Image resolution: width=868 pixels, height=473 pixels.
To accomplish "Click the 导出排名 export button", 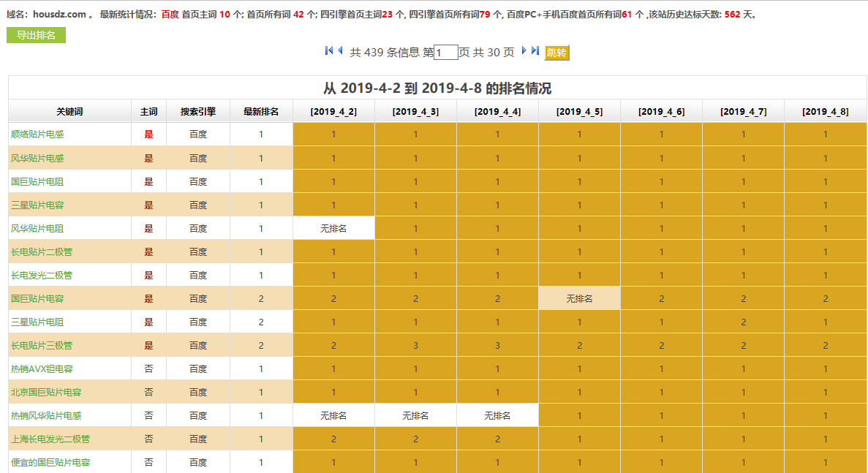I will tap(36, 35).
